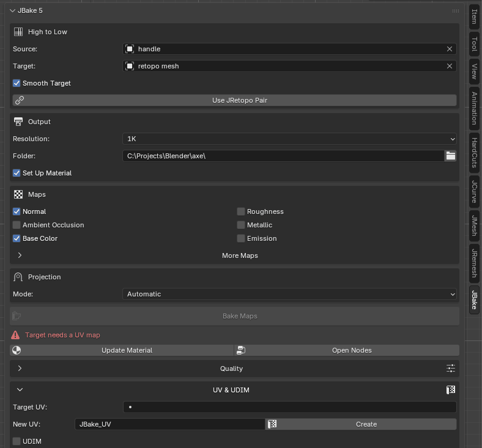Click the Open Nodes icon
Viewport: 482px width, 448px height.
coord(241,350)
